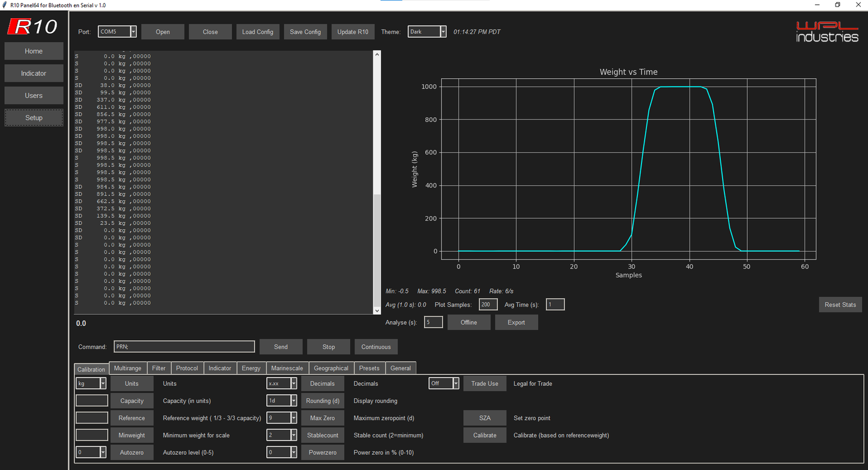Switch to the Calibration tab
This screenshot has height=470, width=868.
[91, 369]
